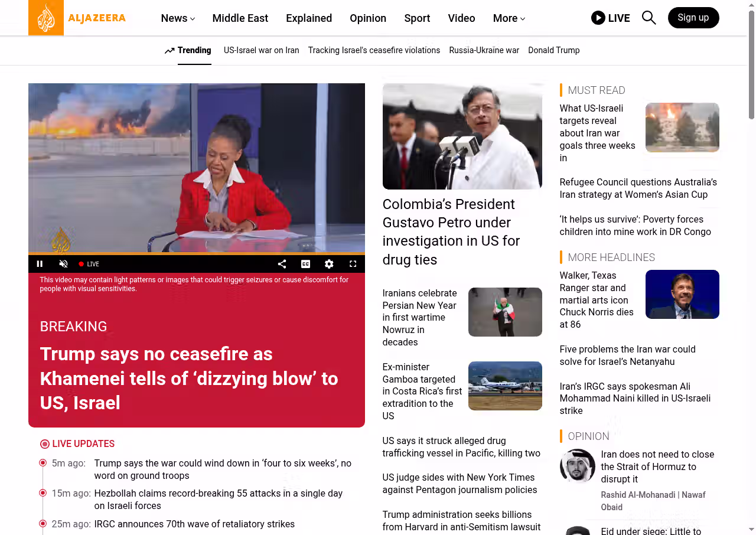The image size is (756, 535).
Task: Open the Middle East section
Action: tap(240, 18)
